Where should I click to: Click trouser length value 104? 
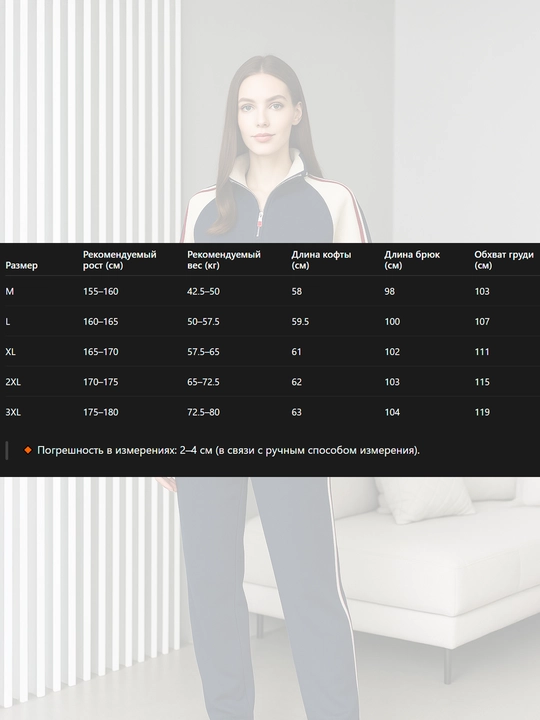392,412
